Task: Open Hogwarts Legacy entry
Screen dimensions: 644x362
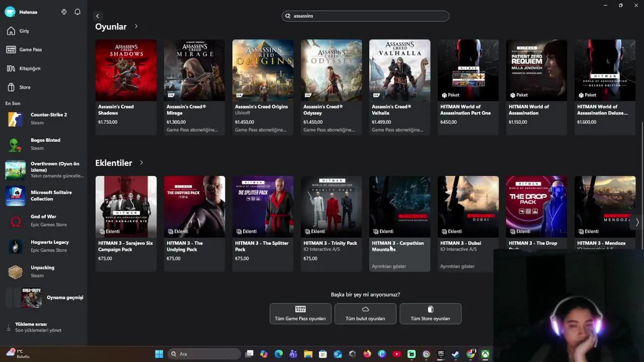Action: [43, 246]
